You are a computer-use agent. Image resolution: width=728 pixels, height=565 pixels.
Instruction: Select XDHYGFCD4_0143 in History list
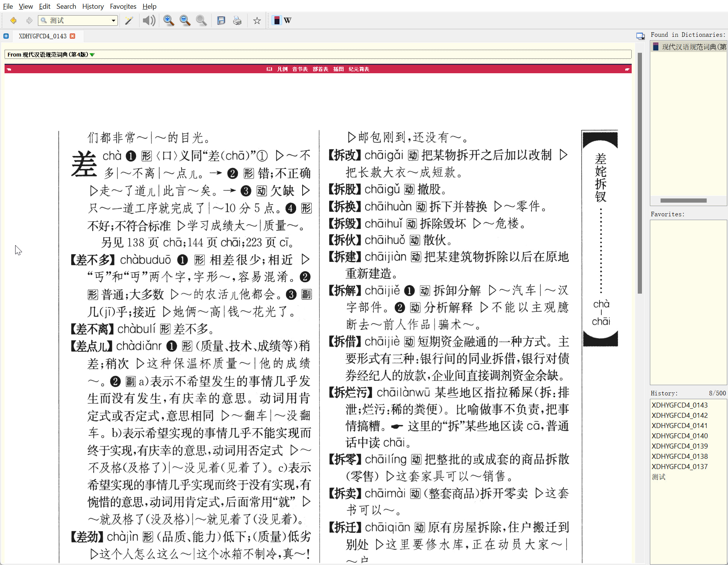pos(679,405)
